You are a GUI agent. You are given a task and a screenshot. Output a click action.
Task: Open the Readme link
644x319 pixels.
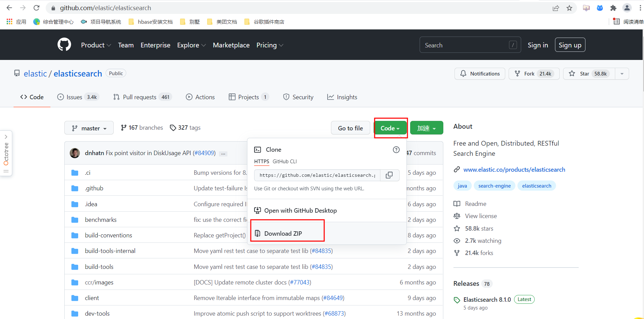(x=470, y=204)
